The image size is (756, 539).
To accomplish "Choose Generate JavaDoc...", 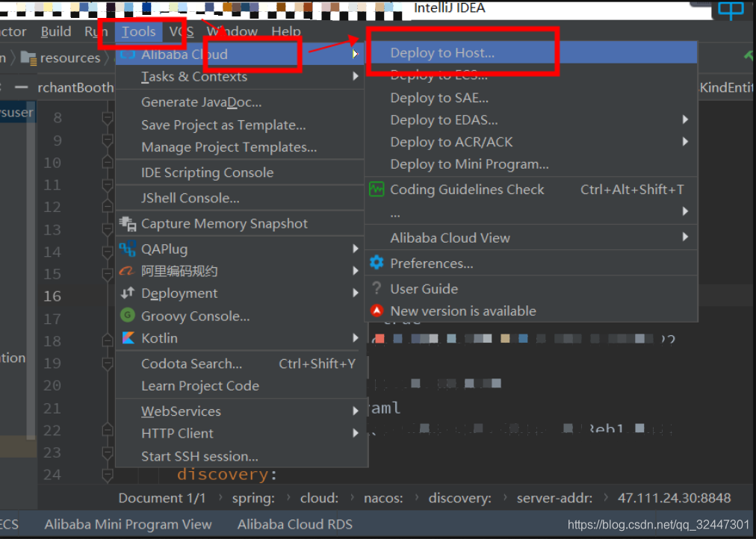I will [x=240, y=102].
